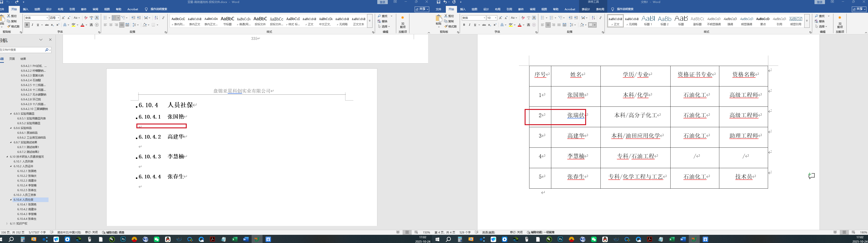
Task: Click Format Painter (格式刷) in the left window
Action: [x=13, y=27]
